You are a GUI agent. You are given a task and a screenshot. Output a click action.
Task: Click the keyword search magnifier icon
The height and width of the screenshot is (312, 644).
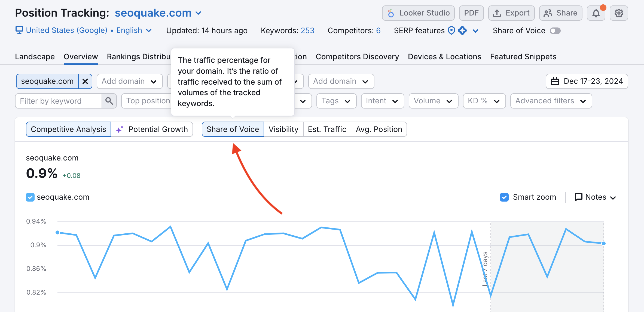109,101
